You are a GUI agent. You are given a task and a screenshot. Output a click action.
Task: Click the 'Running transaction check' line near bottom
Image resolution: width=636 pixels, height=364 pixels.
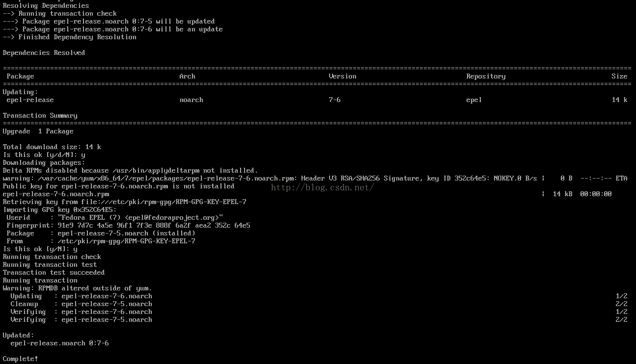tap(52, 257)
